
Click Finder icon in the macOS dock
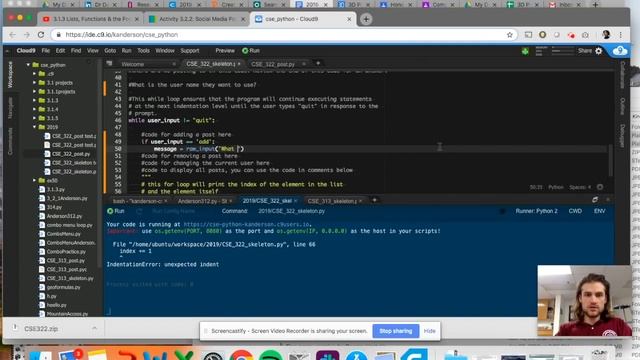coord(40,356)
